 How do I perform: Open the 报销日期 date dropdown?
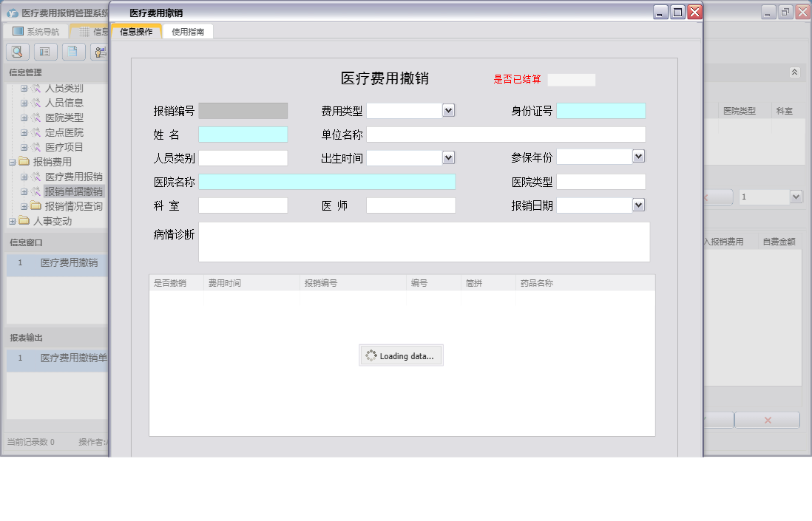point(638,205)
